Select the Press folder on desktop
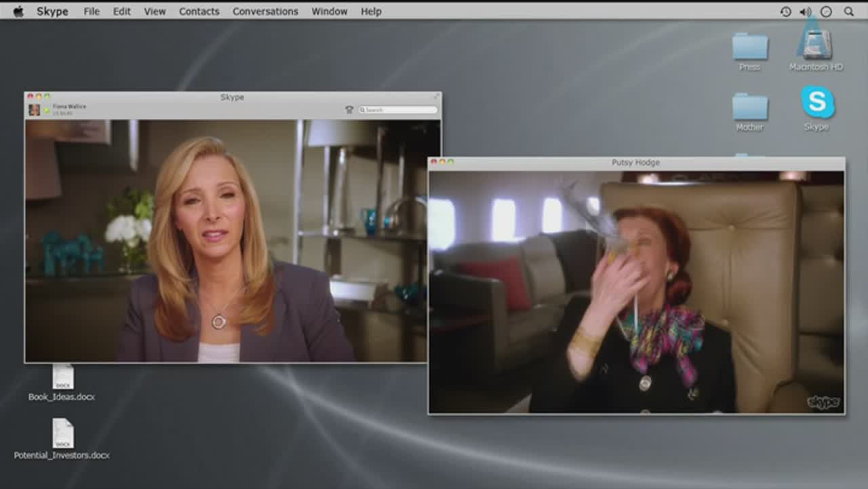Image resolution: width=868 pixels, height=489 pixels. pyautogui.click(x=749, y=47)
